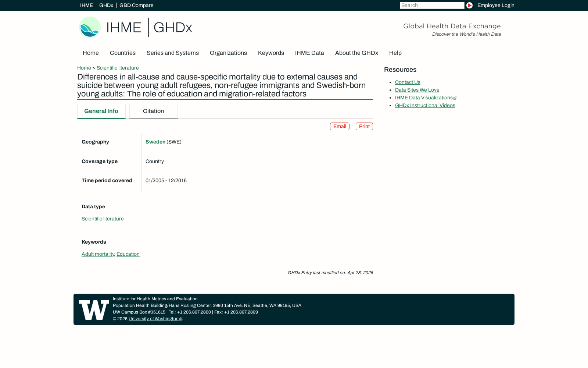Open Scientific literature data type link

(x=103, y=219)
